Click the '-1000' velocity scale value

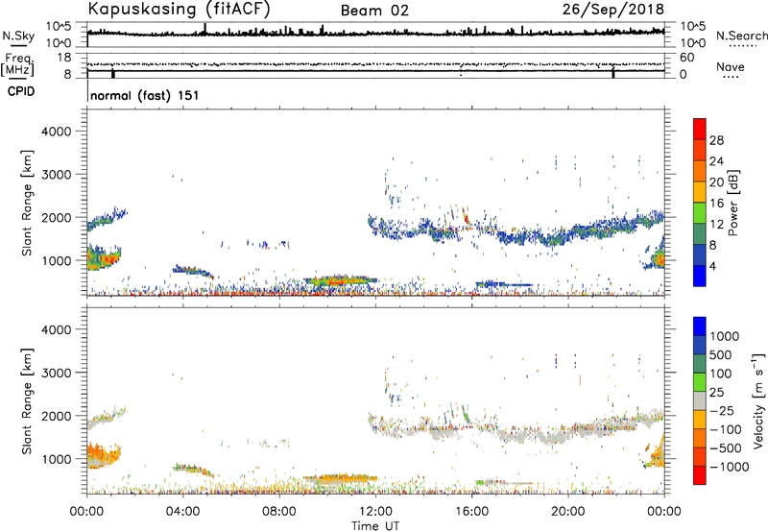pos(729,467)
